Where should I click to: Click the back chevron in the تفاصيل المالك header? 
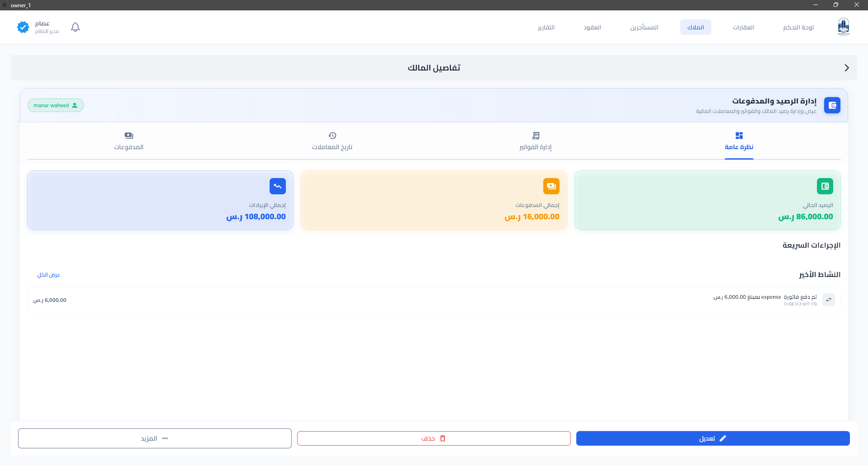pyautogui.click(x=847, y=68)
